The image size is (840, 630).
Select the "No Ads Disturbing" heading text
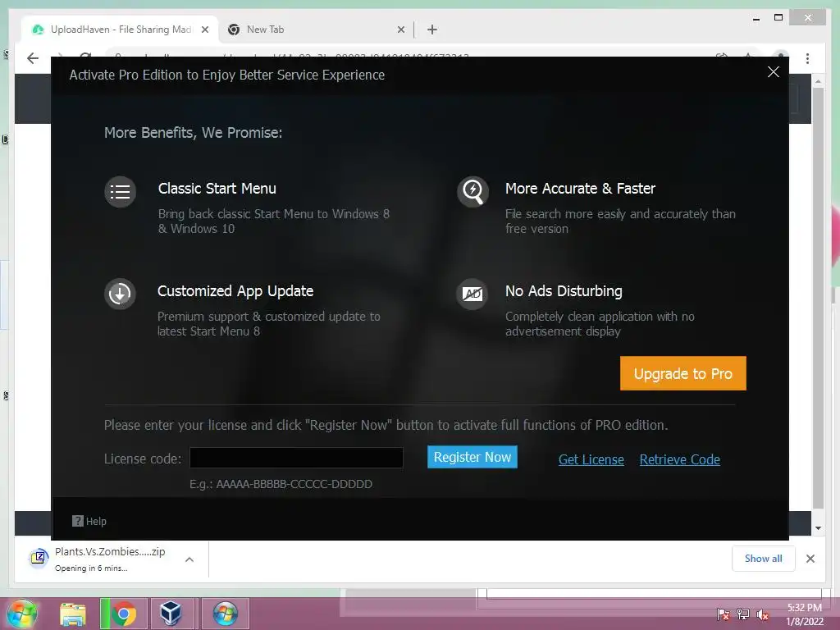(564, 291)
